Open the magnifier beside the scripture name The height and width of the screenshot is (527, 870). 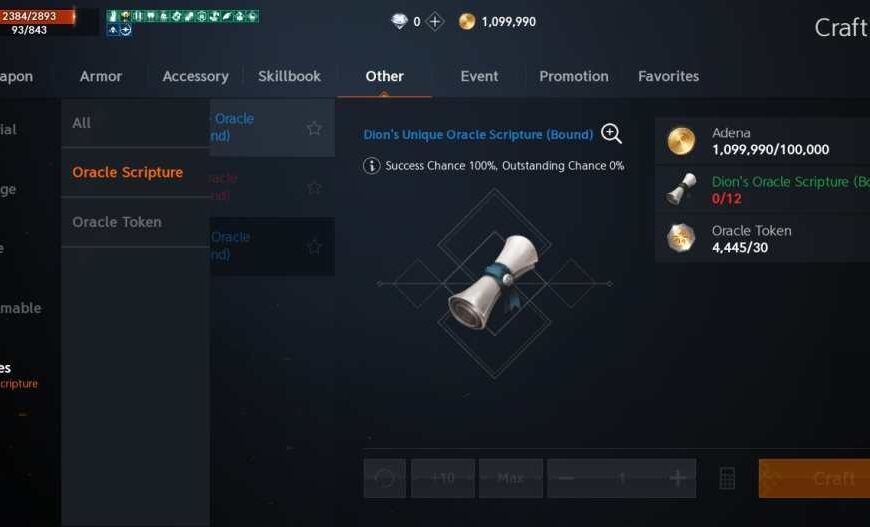click(611, 134)
